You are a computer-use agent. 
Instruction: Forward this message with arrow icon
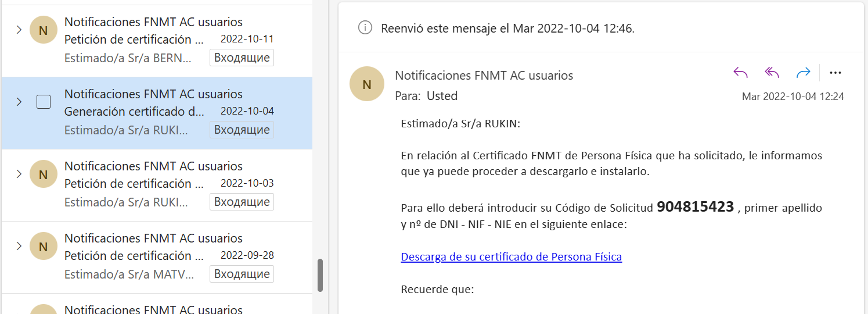[x=803, y=73]
